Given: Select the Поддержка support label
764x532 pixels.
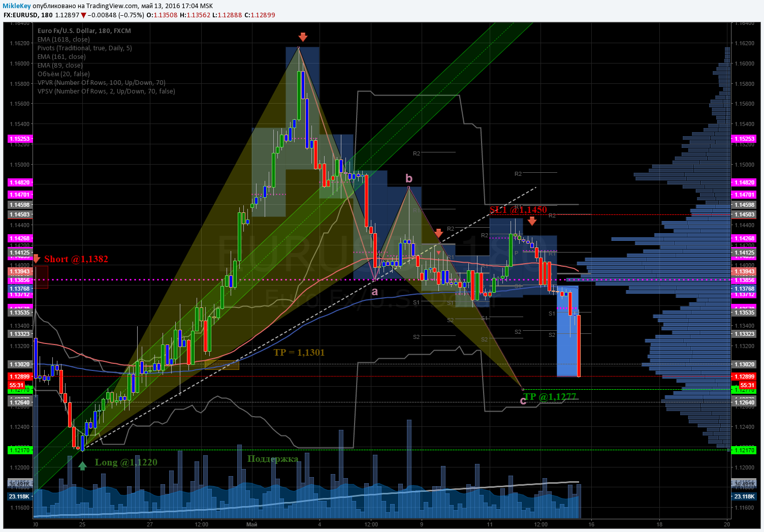Looking at the screenshot, I should click(273, 459).
